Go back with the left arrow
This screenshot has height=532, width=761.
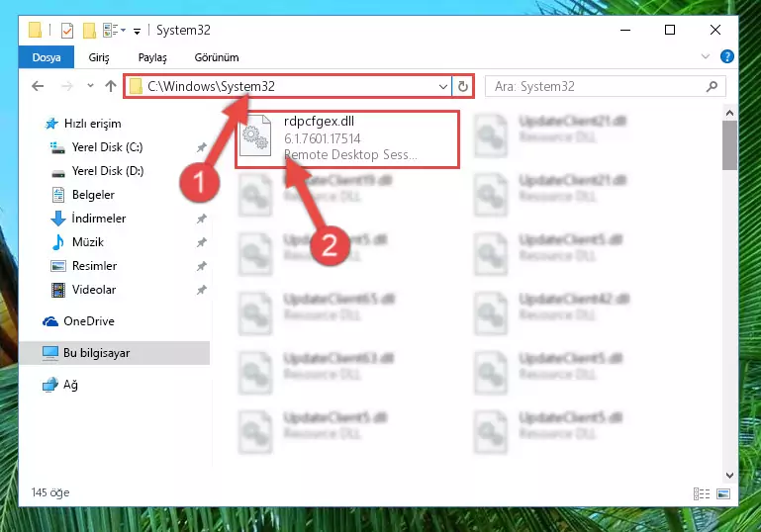pyautogui.click(x=38, y=86)
